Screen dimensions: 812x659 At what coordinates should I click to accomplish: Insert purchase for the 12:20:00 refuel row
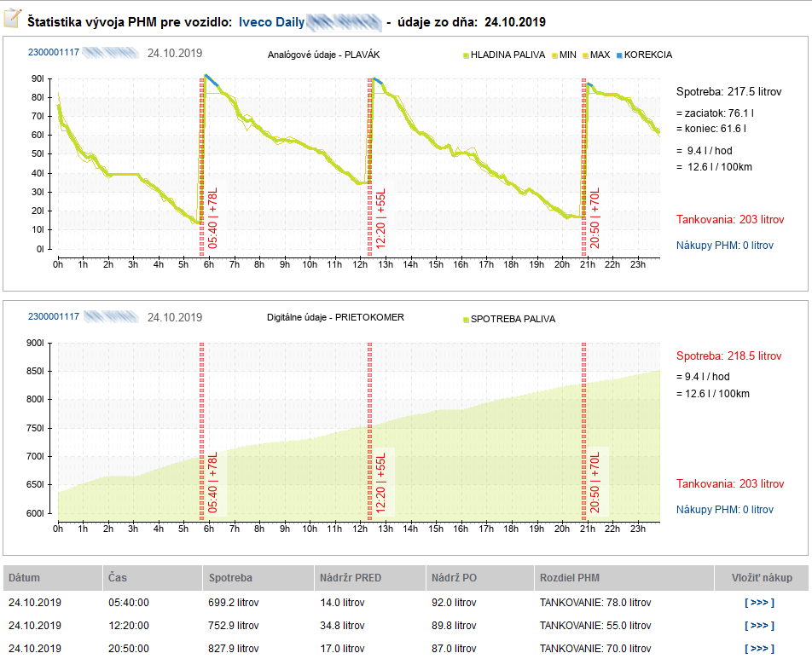(x=761, y=626)
